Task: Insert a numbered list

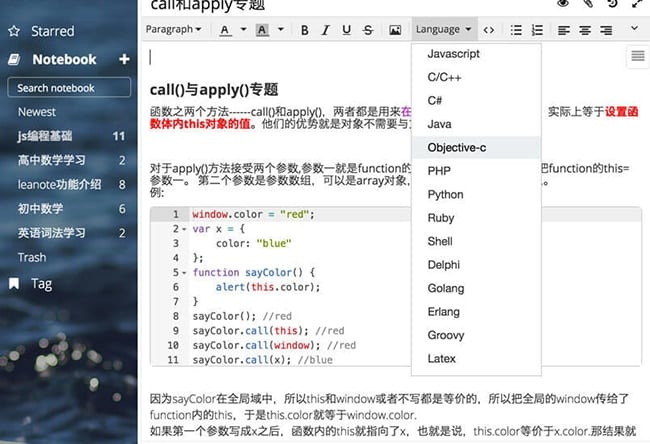Action: point(537,30)
